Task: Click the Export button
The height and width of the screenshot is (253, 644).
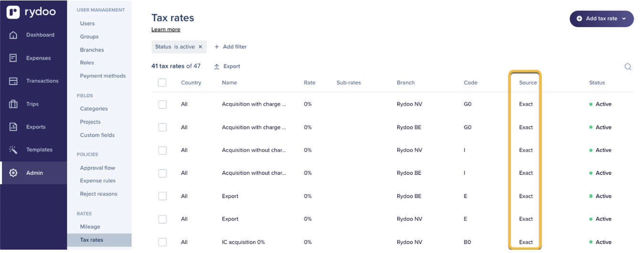Action: [227, 66]
